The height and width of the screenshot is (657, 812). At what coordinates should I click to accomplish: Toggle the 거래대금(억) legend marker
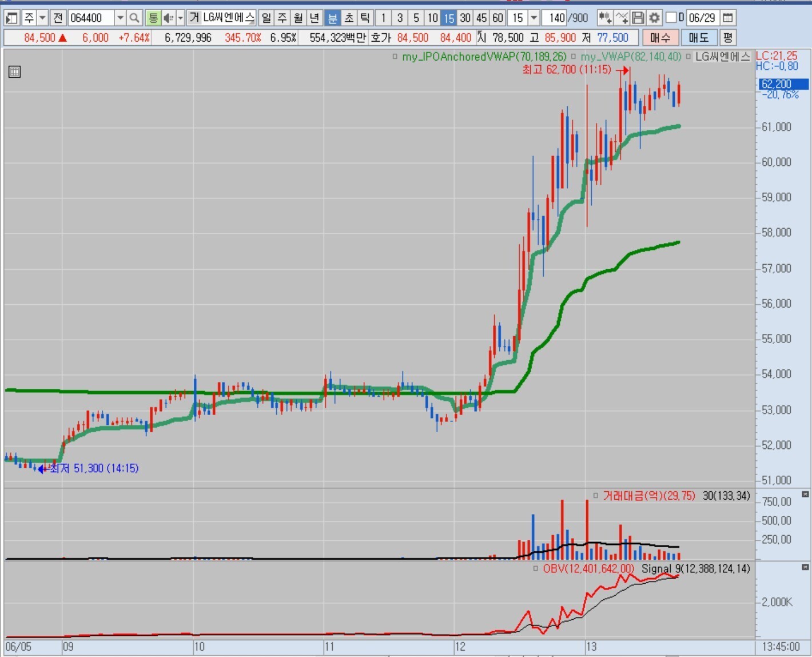[596, 496]
